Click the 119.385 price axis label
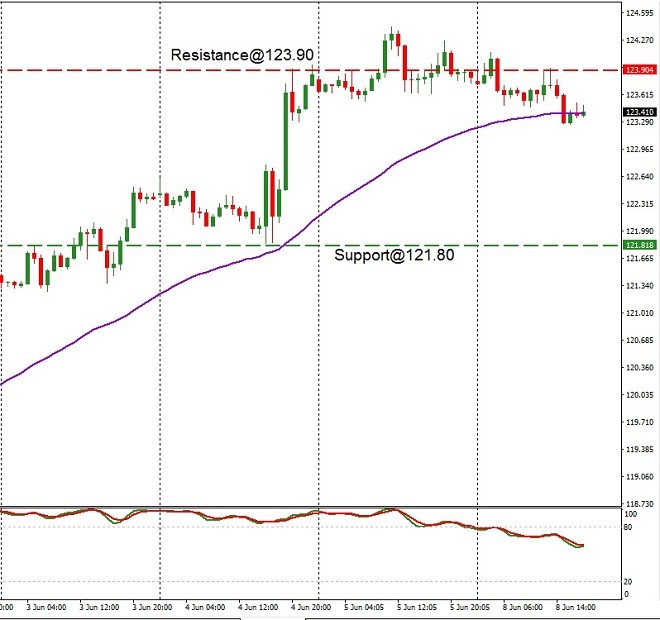Viewport: 660px width, 620px height. coord(640,450)
